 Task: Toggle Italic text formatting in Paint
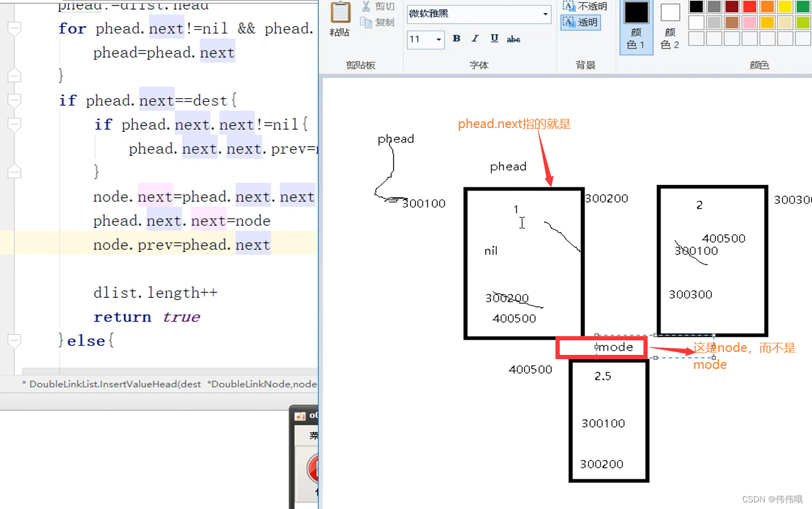pos(475,39)
